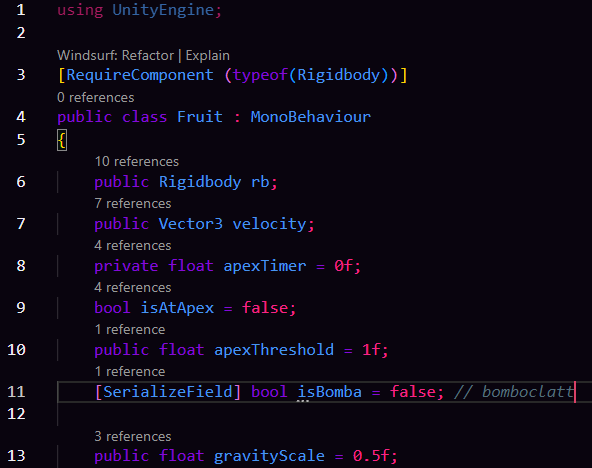
Task: Click line number 2 in the gutter
Action: click(x=21, y=33)
